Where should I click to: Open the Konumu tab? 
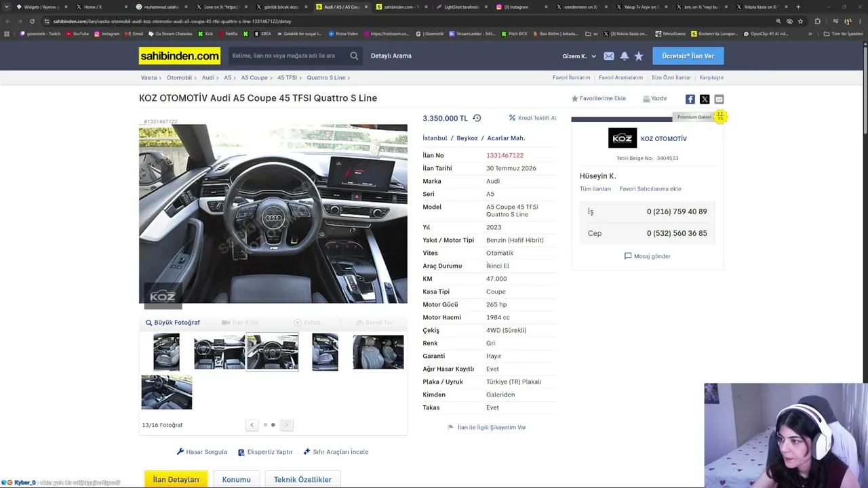pyautogui.click(x=236, y=480)
